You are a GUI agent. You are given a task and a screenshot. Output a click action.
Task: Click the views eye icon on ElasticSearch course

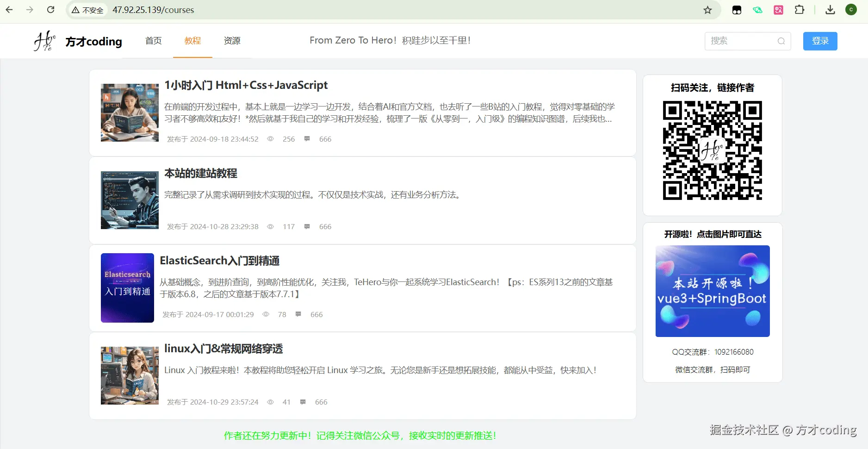[x=266, y=314]
